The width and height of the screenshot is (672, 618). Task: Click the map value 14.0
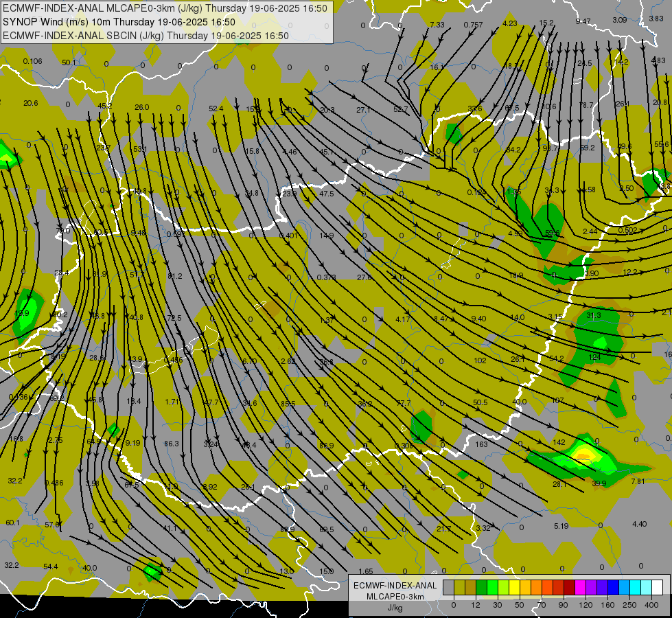click(517, 317)
